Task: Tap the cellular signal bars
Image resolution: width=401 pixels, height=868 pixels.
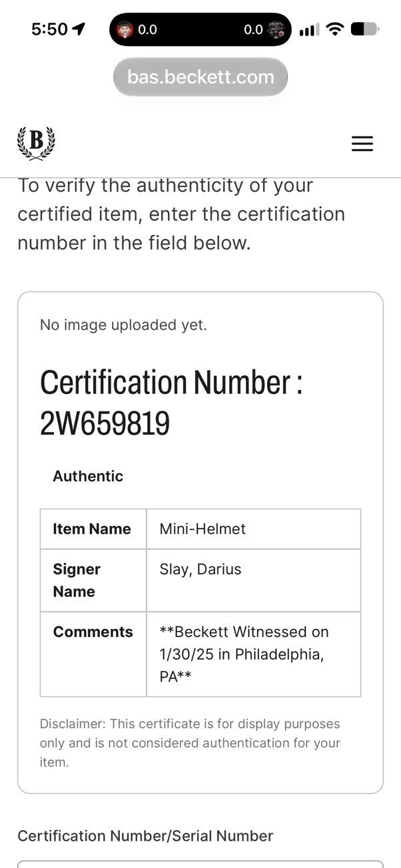Action: tap(309, 29)
